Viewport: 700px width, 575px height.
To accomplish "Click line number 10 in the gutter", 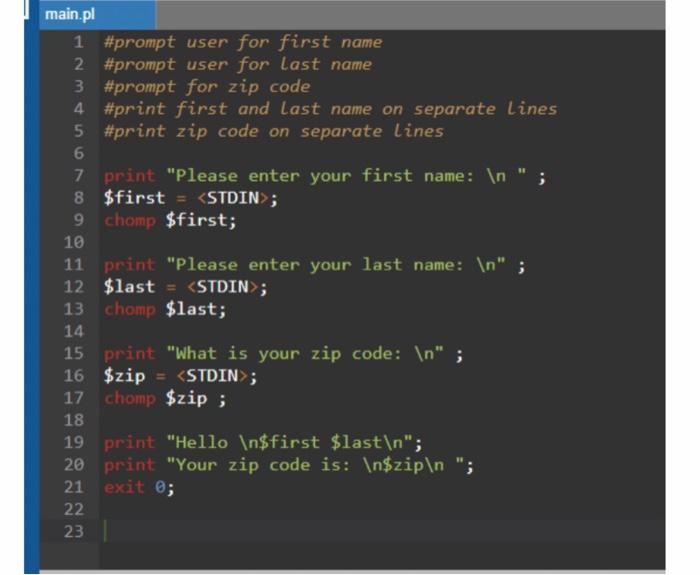I will coord(74,242).
